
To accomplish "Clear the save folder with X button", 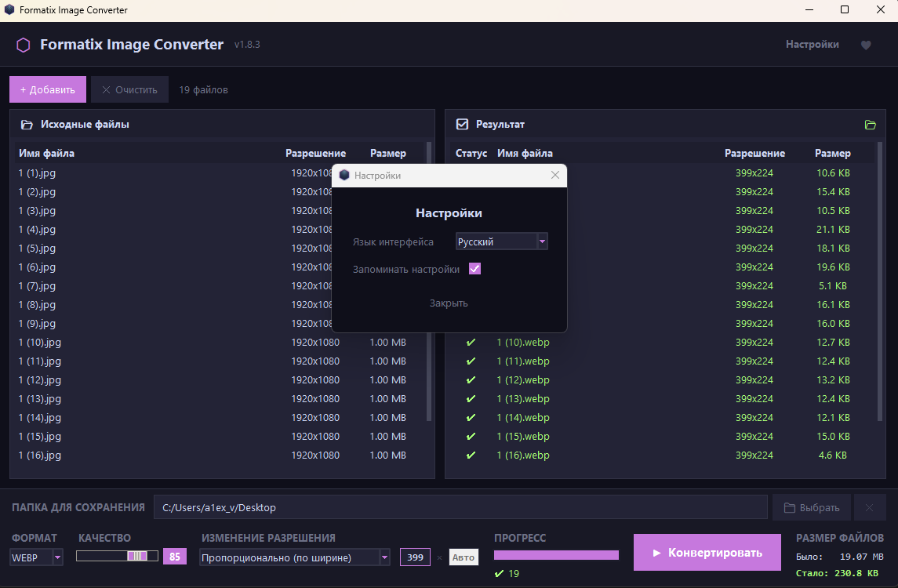I will point(869,508).
